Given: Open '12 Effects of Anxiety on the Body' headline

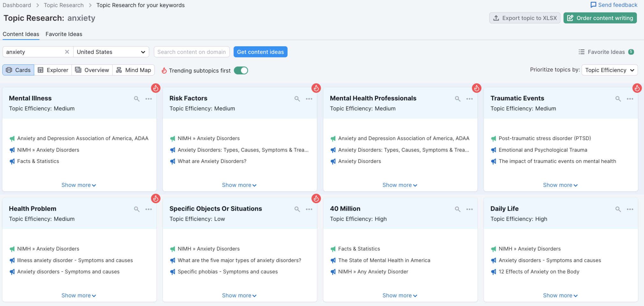Looking at the screenshot, I should pos(539,272).
